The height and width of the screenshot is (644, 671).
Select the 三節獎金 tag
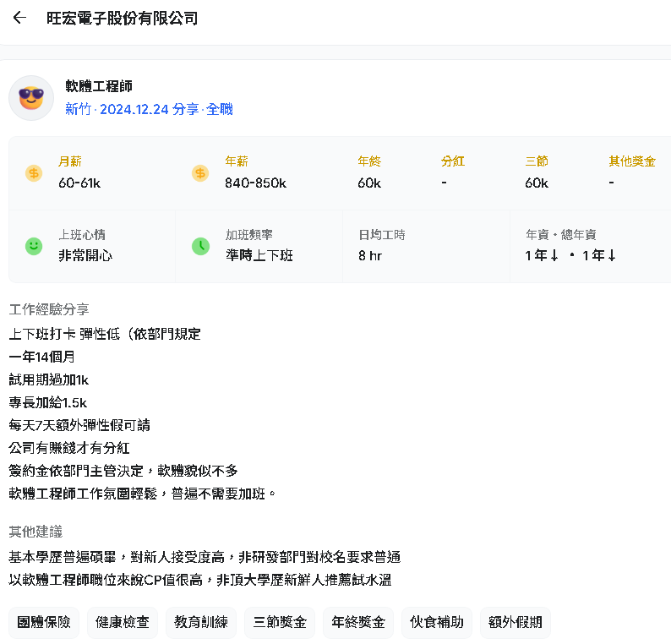[280, 622]
